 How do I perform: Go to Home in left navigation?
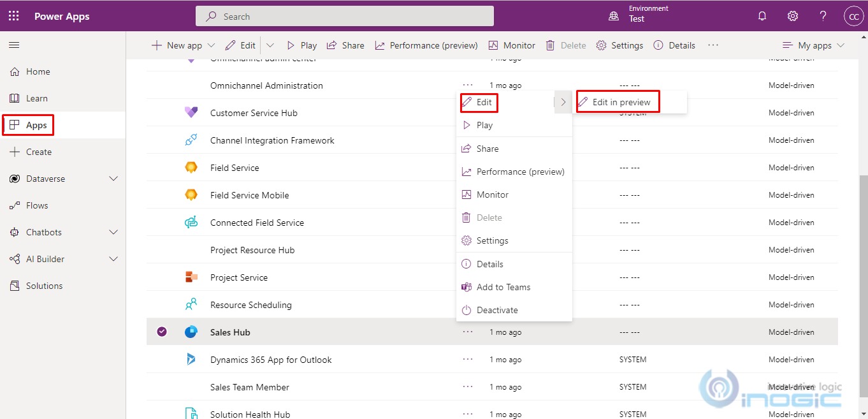click(x=62, y=71)
